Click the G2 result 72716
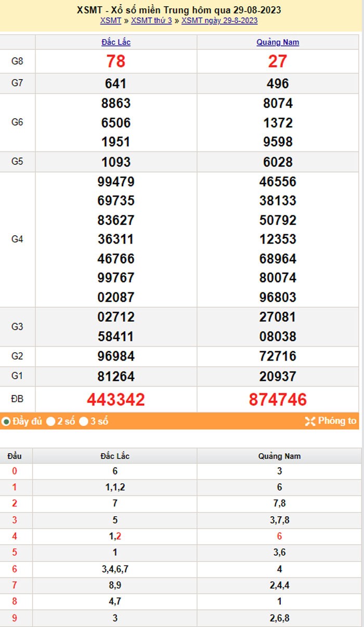 pos(278,356)
